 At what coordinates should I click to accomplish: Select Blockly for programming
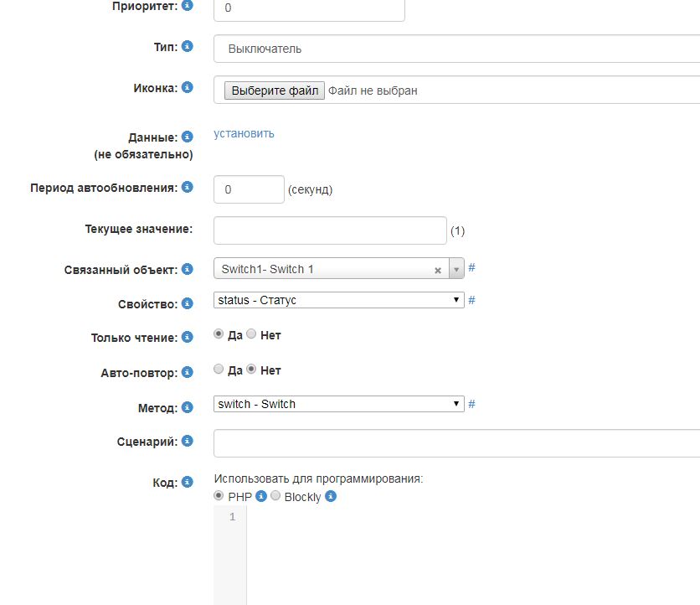click(275, 496)
